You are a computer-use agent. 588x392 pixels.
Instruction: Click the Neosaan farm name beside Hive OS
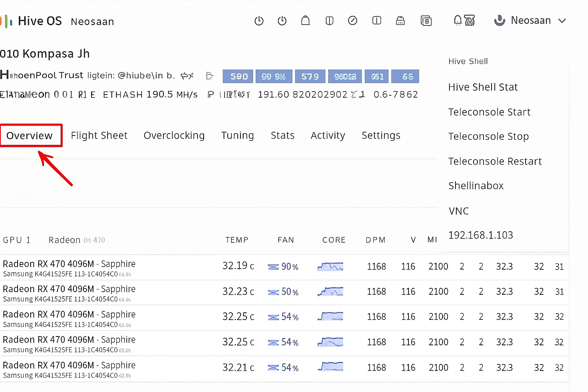pos(92,21)
